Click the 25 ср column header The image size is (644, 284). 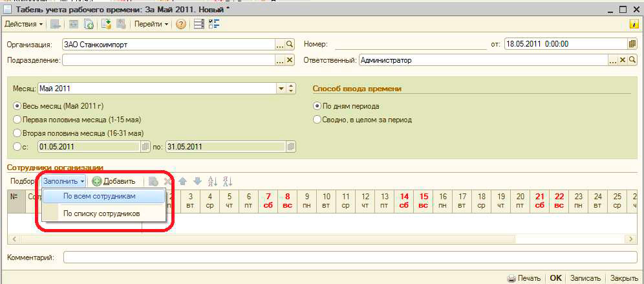click(617, 201)
